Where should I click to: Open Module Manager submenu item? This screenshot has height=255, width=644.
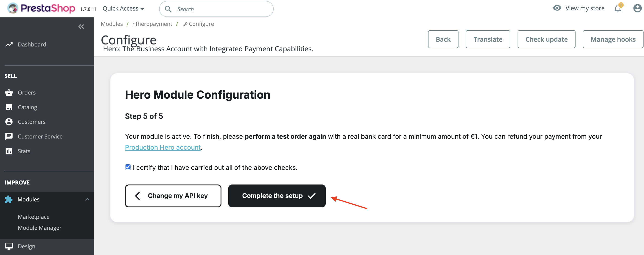39,228
